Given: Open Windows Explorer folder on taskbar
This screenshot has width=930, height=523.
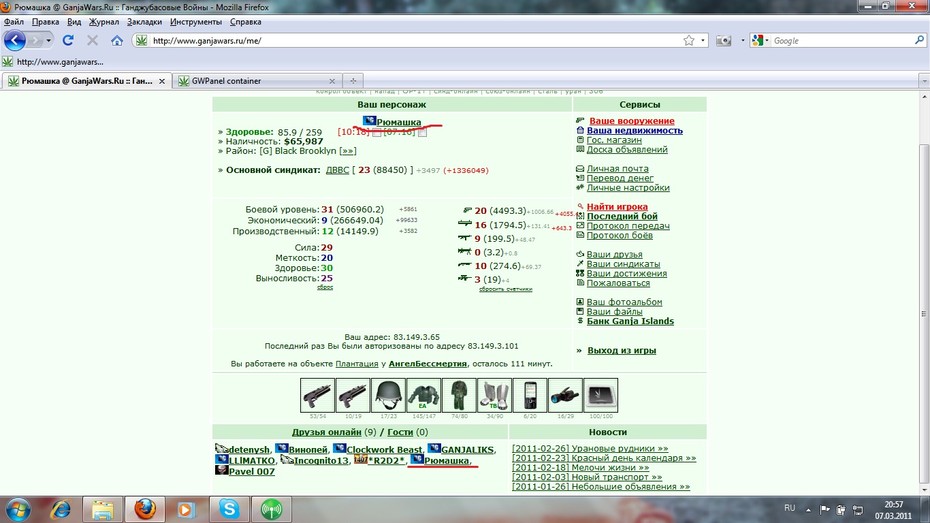Looking at the screenshot, I should 103,509.
